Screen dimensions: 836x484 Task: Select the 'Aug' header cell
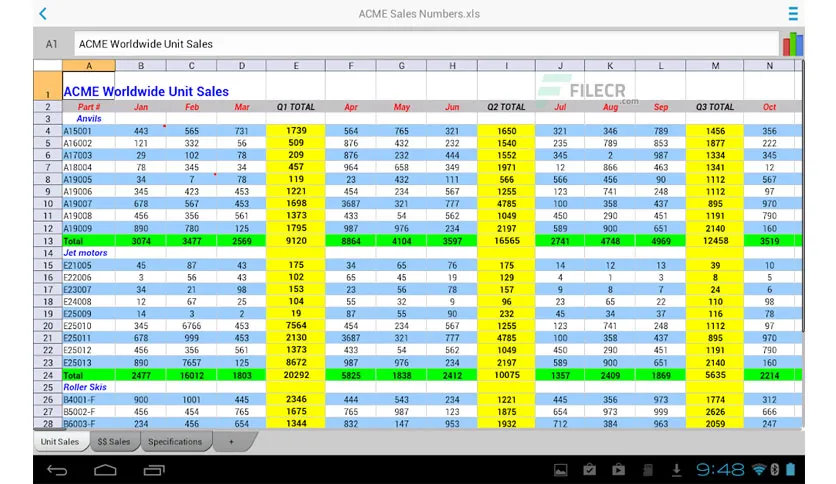[x=610, y=107]
